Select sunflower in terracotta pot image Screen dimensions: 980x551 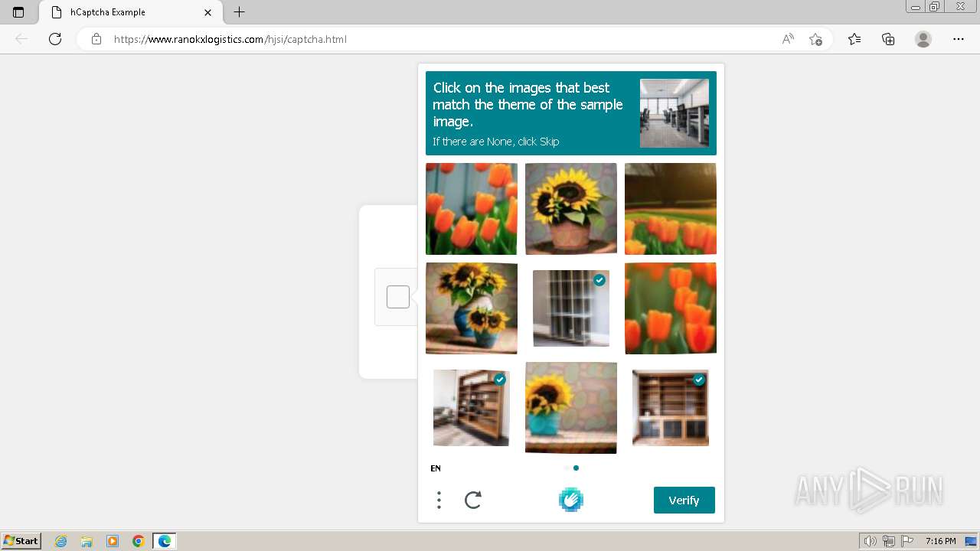(x=571, y=209)
